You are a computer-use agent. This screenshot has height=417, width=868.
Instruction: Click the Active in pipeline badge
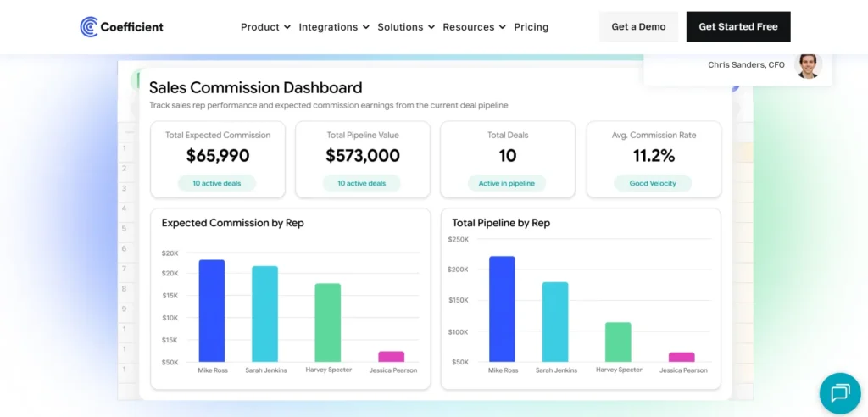click(507, 183)
